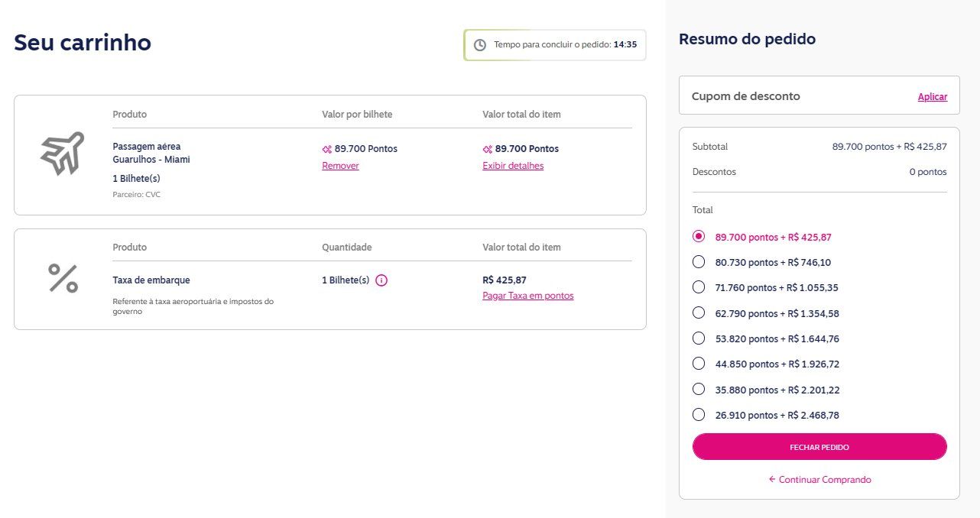Click points icon beside Valor por bilhete amount

327,149
